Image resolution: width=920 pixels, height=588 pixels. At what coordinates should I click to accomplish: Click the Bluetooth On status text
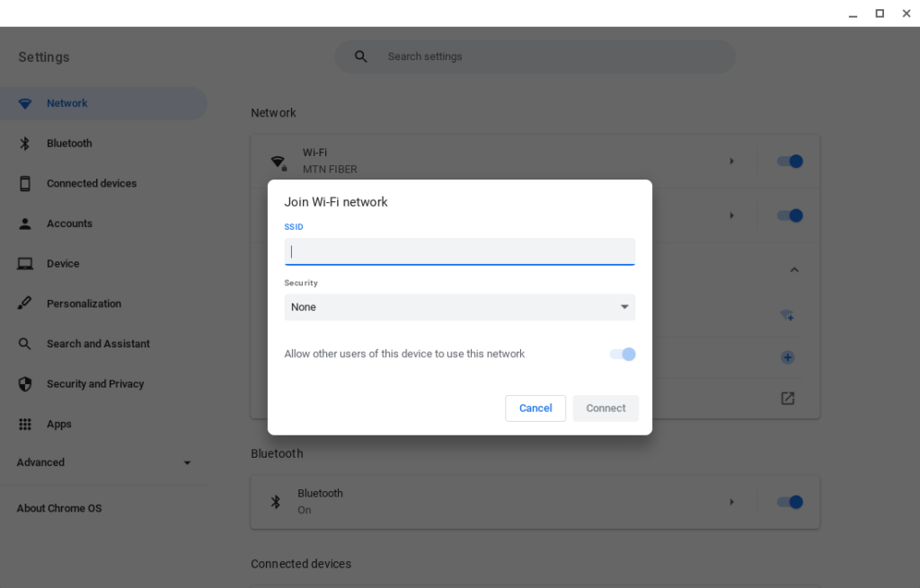click(304, 510)
